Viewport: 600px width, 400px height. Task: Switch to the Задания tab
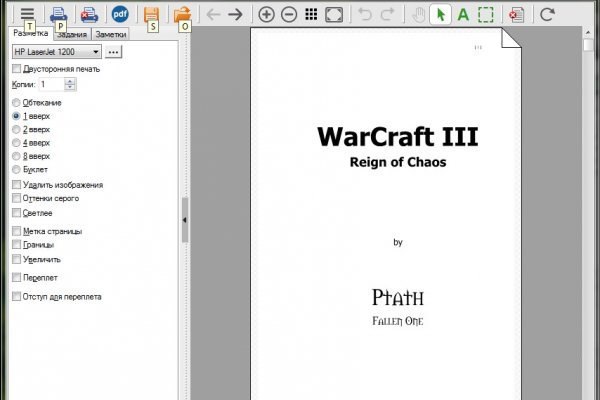tap(72, 34)
